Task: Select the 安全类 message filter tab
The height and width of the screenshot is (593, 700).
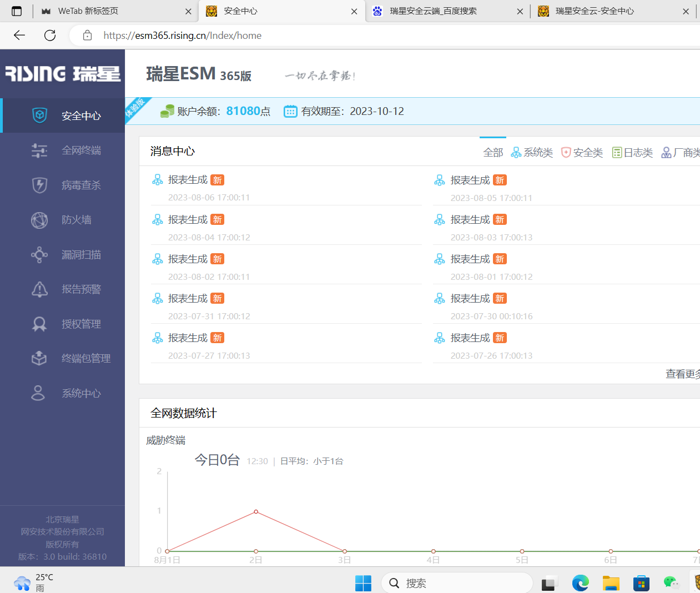Action: point(582,153)
